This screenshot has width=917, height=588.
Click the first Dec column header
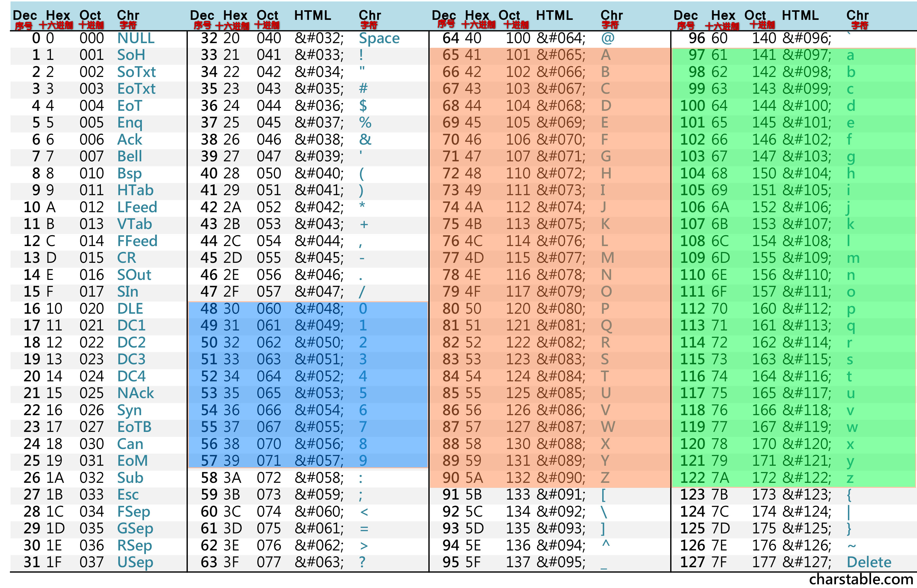coord(25,15)
